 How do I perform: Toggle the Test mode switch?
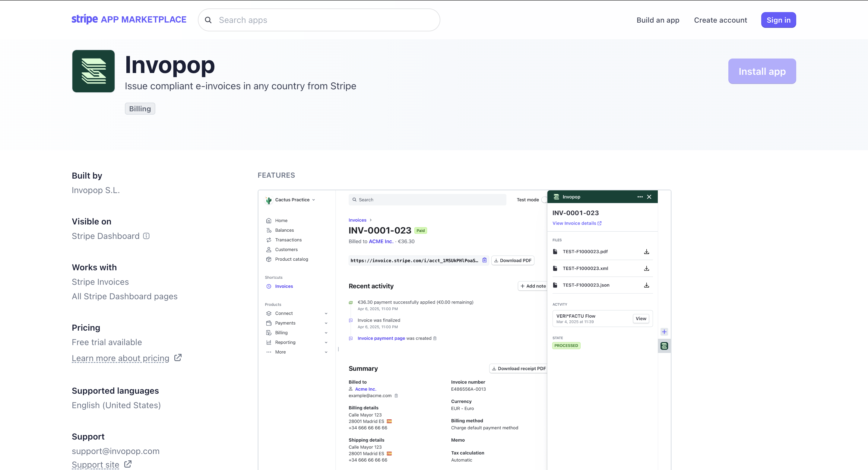coord(544,200)
